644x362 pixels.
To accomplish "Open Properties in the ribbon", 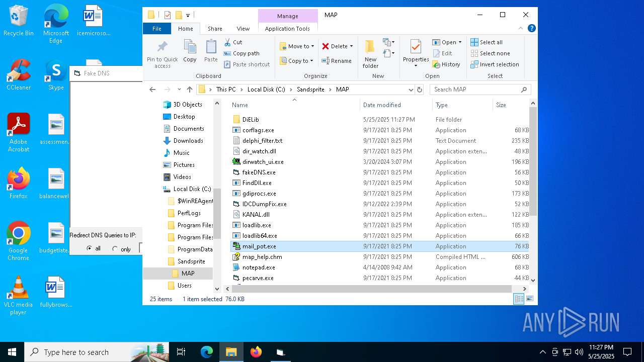I will (x=416, y=54).
